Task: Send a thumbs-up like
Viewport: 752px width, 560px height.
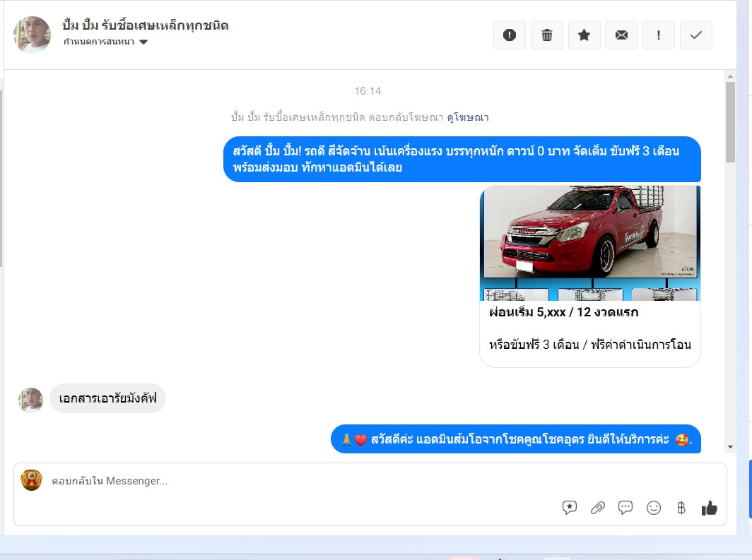Action: 709,508
